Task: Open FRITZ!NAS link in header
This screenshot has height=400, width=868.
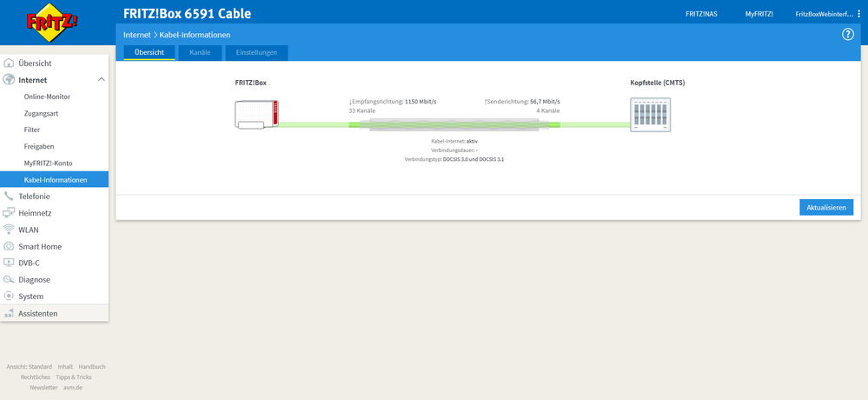Action: [701, 14]
